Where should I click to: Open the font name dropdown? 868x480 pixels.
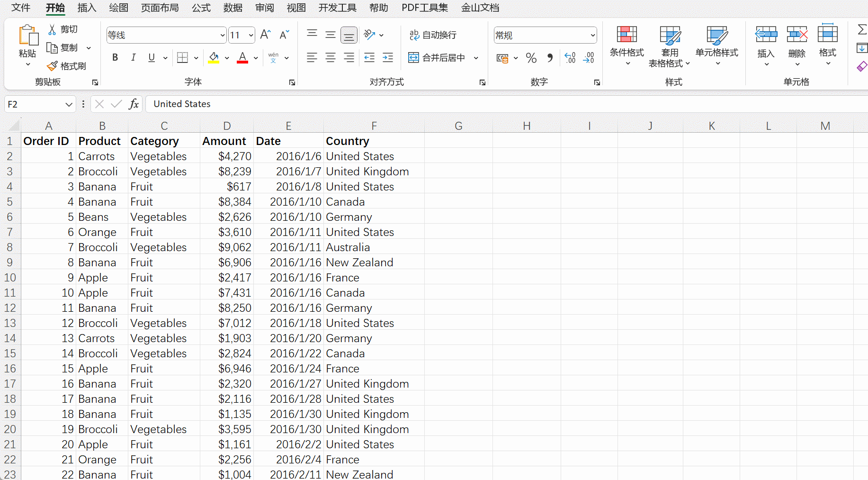click(x=222, y=36)
